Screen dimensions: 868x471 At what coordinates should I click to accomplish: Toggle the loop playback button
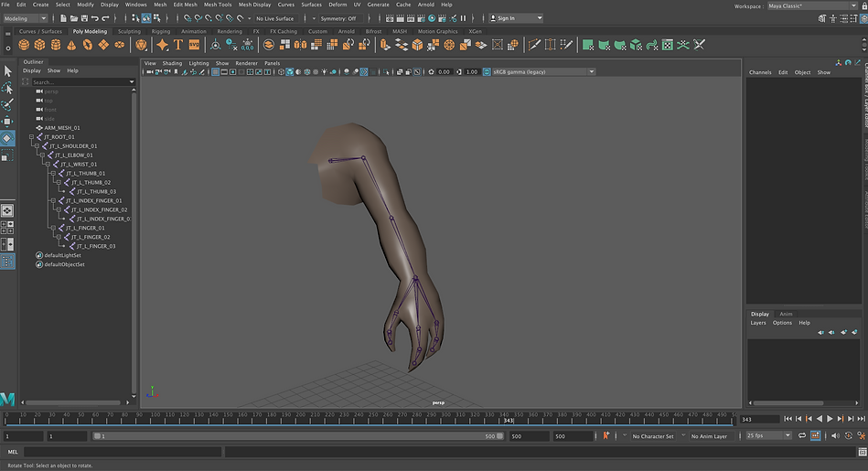pyautogui.click(x=802, y=435)
